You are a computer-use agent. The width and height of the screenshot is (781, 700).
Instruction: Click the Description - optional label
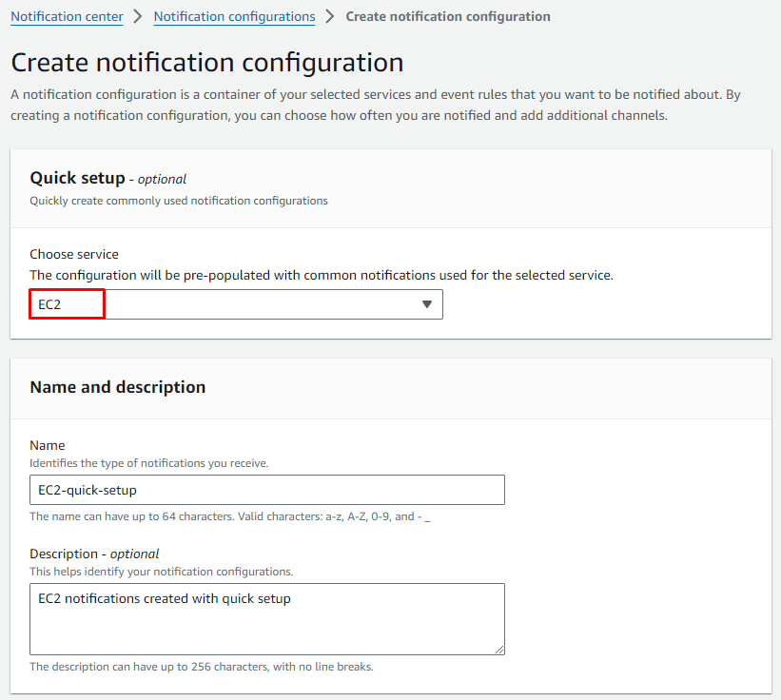click(x=94, y=554)
